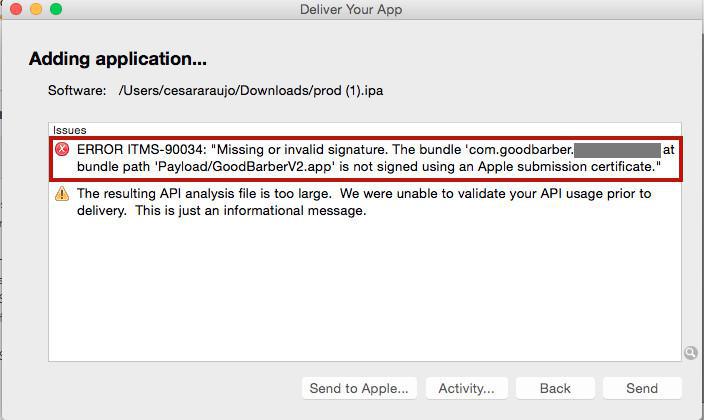This screenshot has width=704, height=420.
Task: Click the prod (1).ipa software path
Action: click(250, 91)
